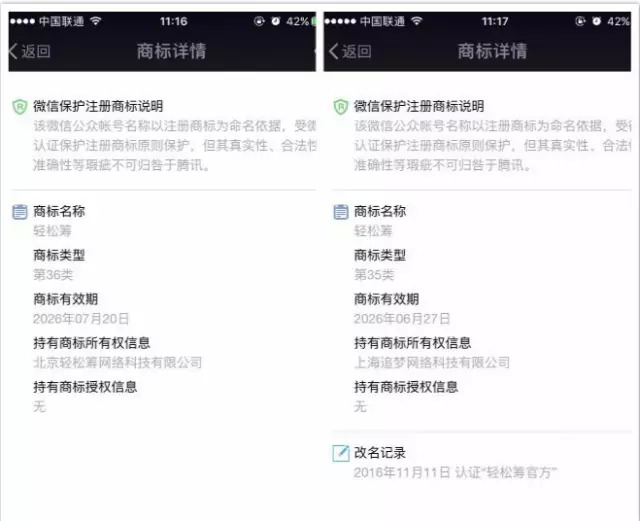Click the edit note icon beside 改名记录
This screenshot has height=521, width=640.
tap(341, 453)
